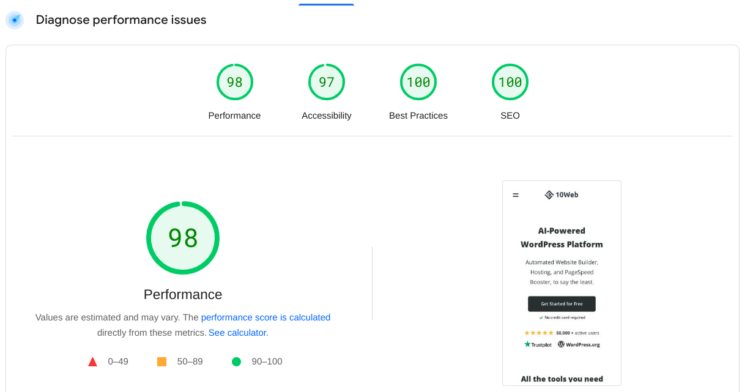Click the Automated Website Builder paragraph in preview
The width and height of the screenshot is (742, 392).
coord(562,272)
